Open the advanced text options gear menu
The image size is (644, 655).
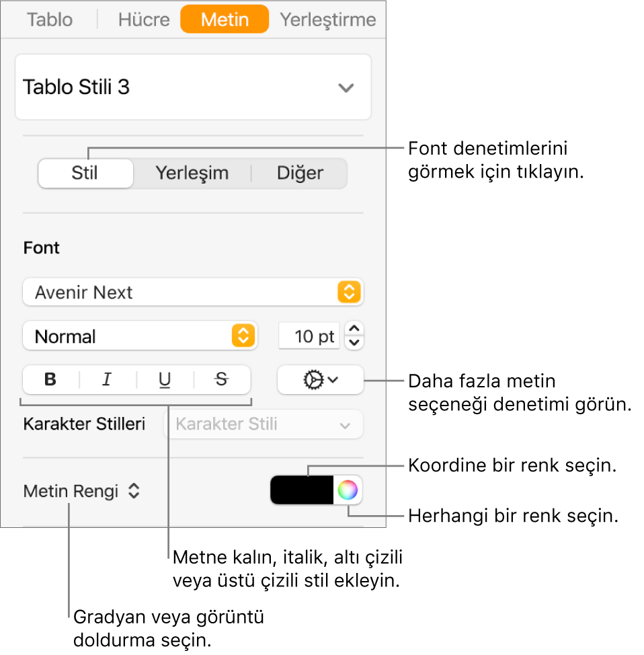pyautogui.click(x=321, y=380)
